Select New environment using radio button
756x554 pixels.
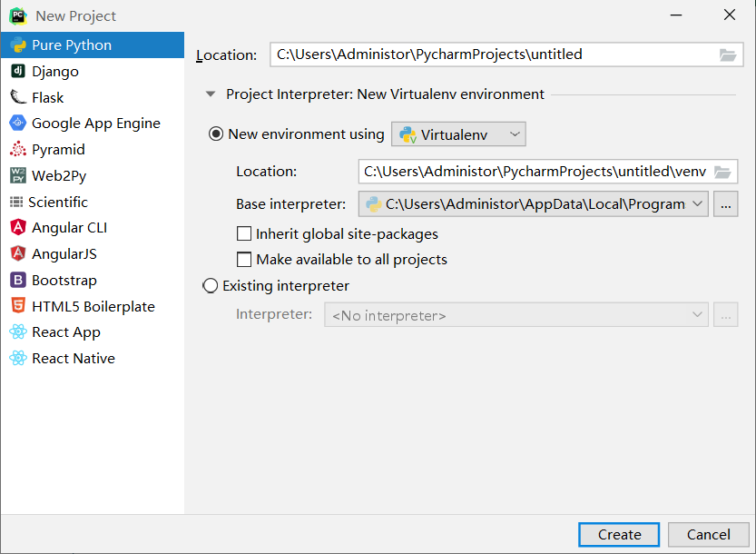click(x=215, y=134)
